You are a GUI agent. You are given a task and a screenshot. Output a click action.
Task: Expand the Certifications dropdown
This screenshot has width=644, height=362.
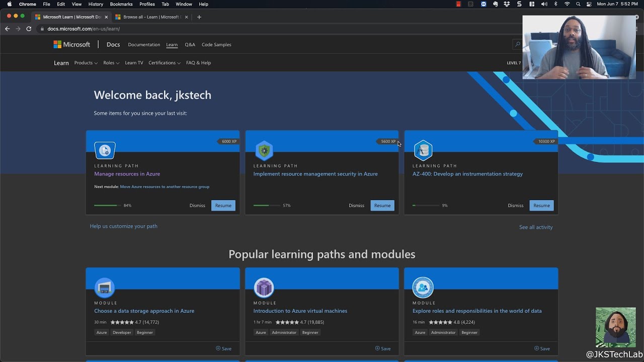[x=165, y=63]
